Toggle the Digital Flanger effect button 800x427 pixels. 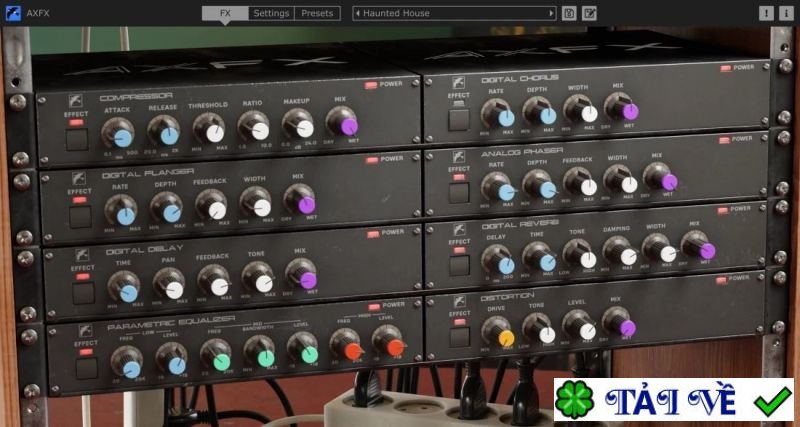click(80, 217)
